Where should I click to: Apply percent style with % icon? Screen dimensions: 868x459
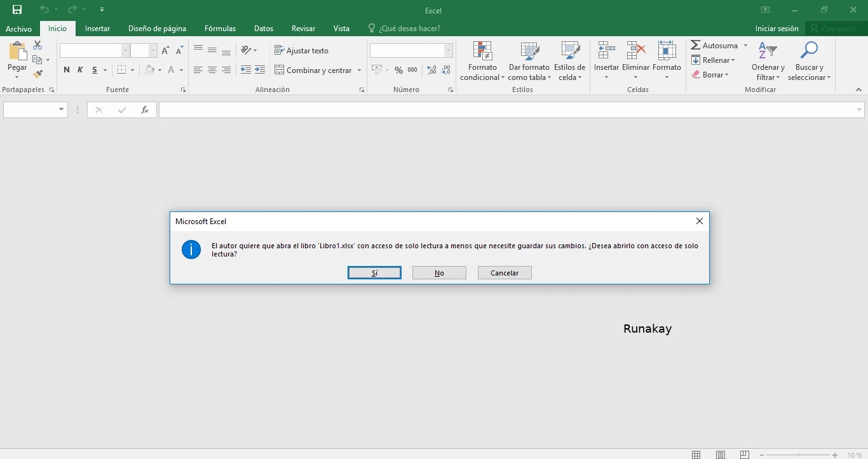click(x=398, y=70)
